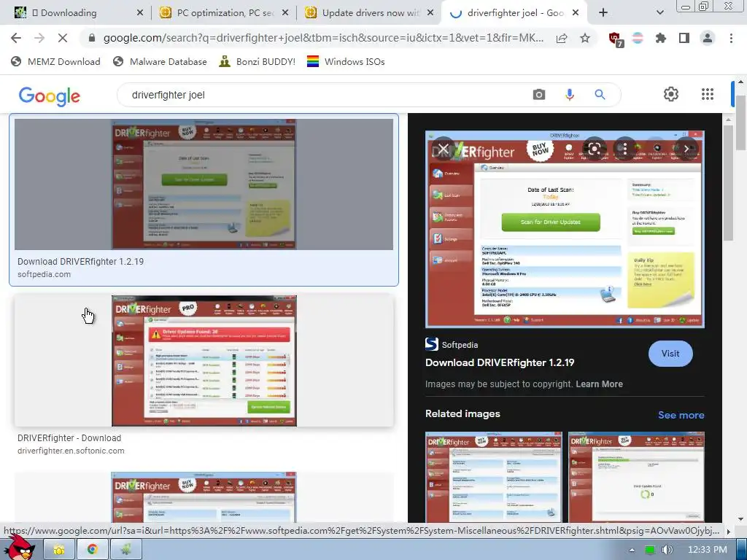Search inside image with the lens icon
This screenshot has height=560, width=747.
[x=594, y=149]
